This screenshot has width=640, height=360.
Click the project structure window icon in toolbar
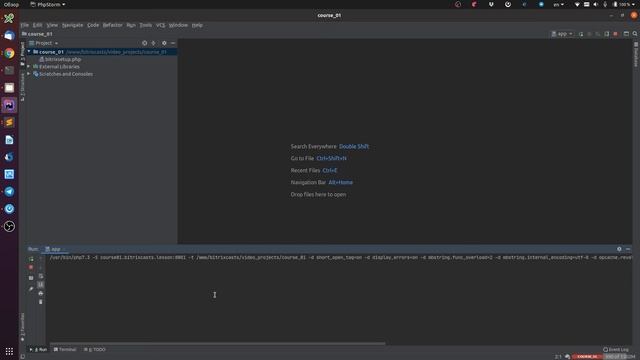click(x=626, y=34)
